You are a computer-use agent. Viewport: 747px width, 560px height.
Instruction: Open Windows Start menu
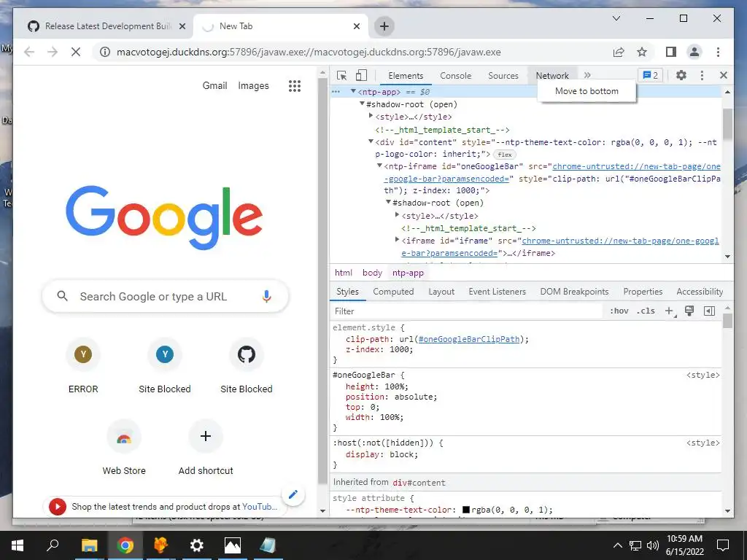coord(18,545)
